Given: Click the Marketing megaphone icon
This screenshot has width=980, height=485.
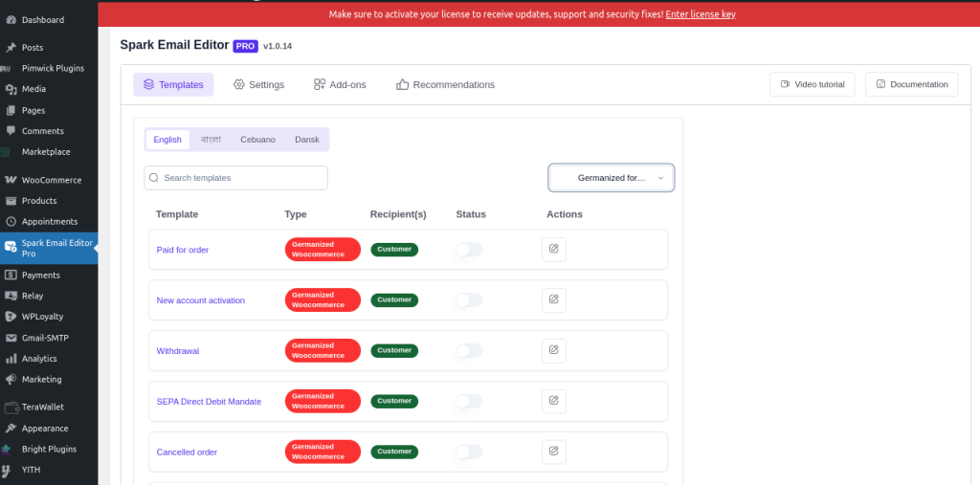Looking at the screenshot, I should pyautogui.click(x=11, y=380).
